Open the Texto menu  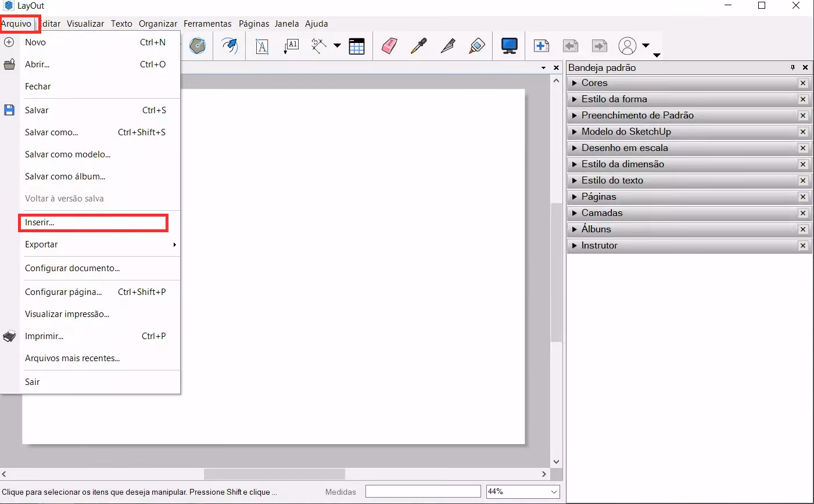(x=121, y=24)
